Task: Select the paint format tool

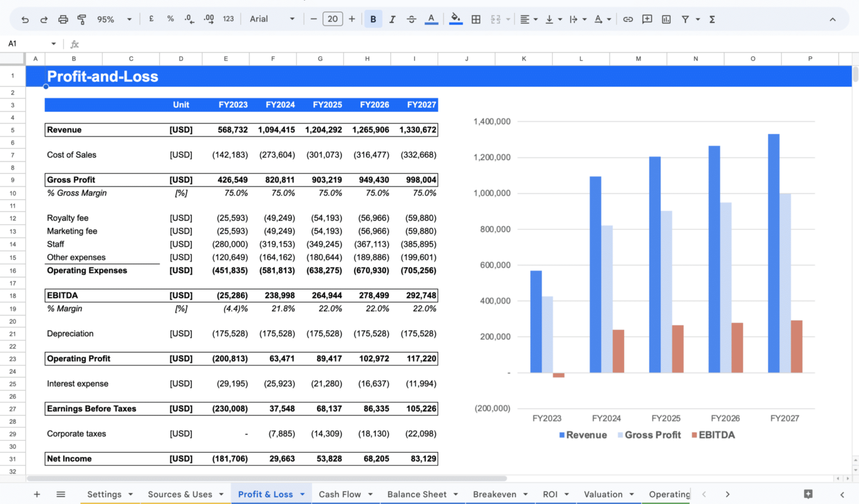Action: click(x=82, y=18)
